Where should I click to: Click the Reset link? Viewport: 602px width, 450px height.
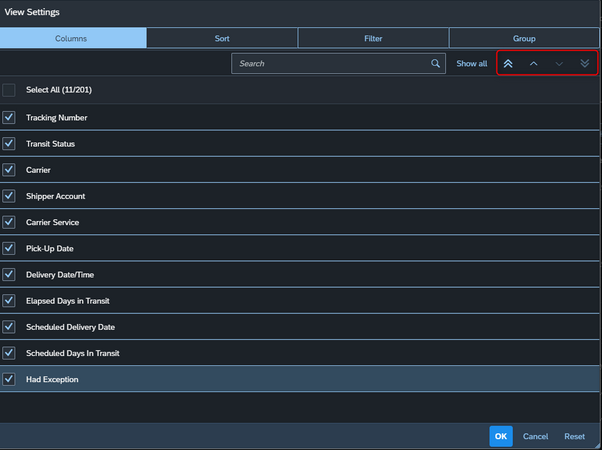point(574,436)
